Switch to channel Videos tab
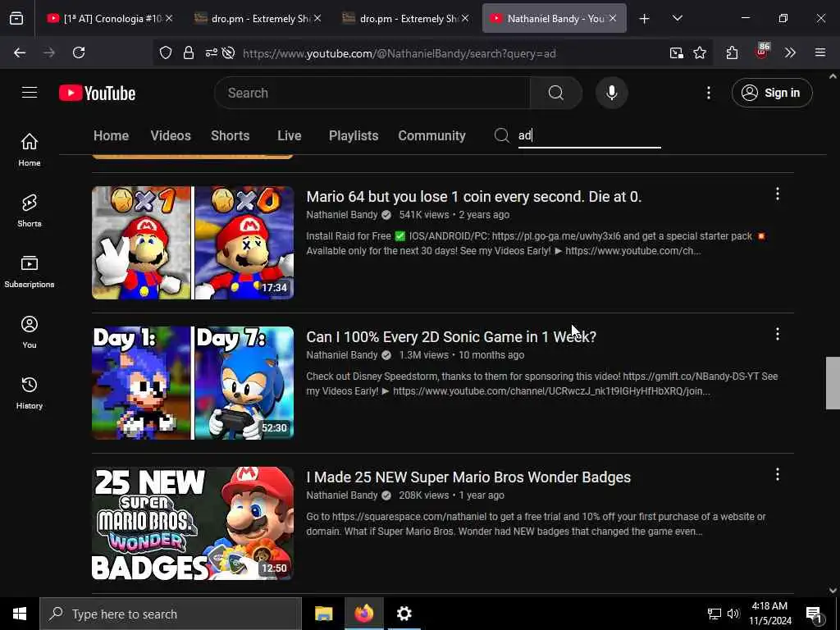 point(171,135)
